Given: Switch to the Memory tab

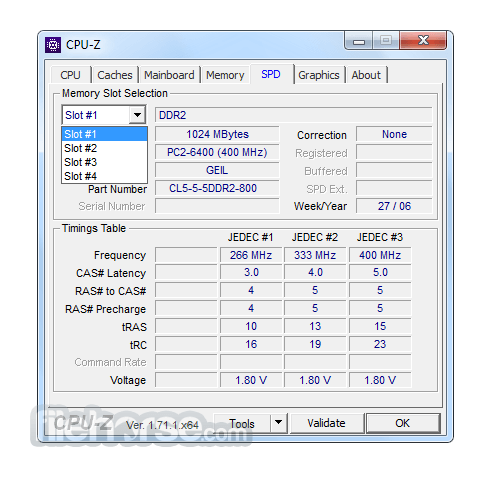Looking at the screenshot, I should [x=225, y=75].
